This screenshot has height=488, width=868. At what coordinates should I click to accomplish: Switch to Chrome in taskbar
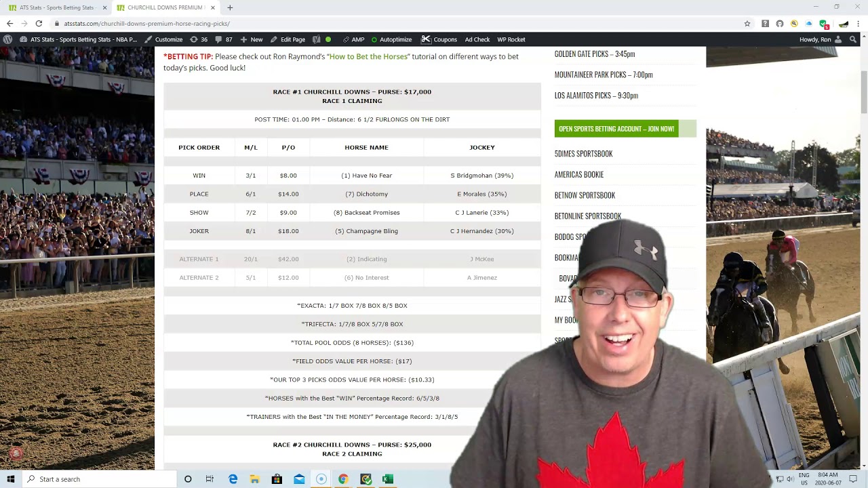click(343, 479)
